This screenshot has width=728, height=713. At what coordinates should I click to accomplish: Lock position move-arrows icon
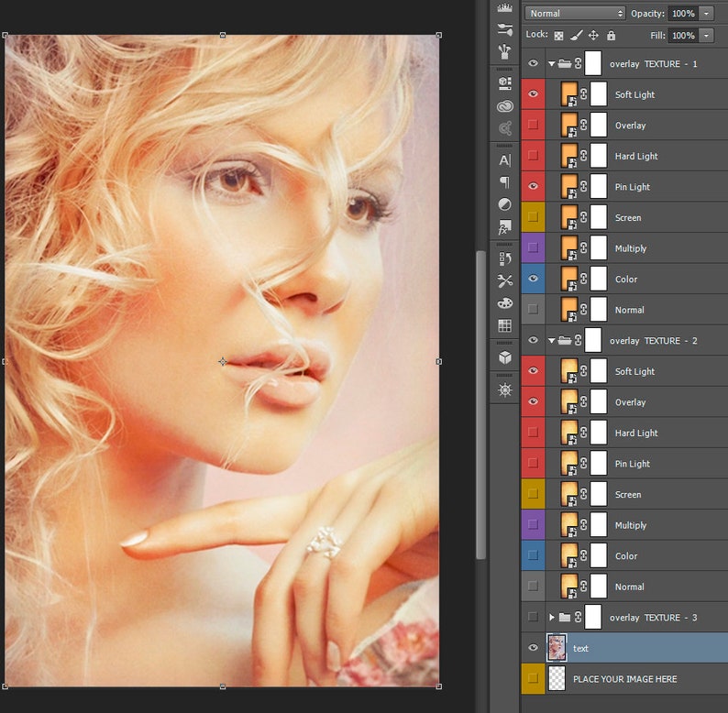coord(593,35)
